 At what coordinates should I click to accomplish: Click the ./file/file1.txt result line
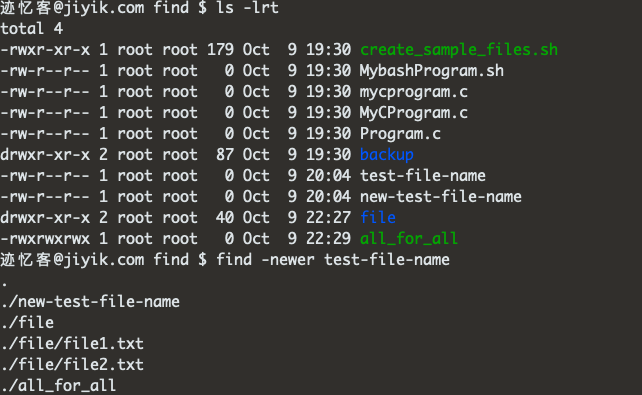pos(72,344)
